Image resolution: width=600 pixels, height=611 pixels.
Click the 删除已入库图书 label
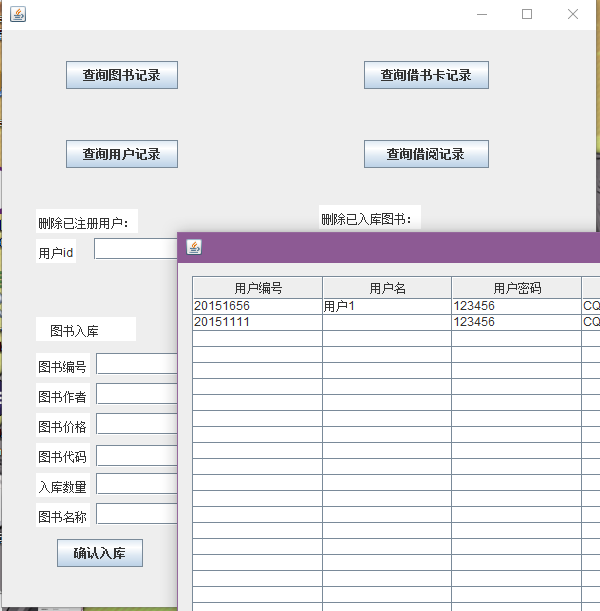pos(370,219)
